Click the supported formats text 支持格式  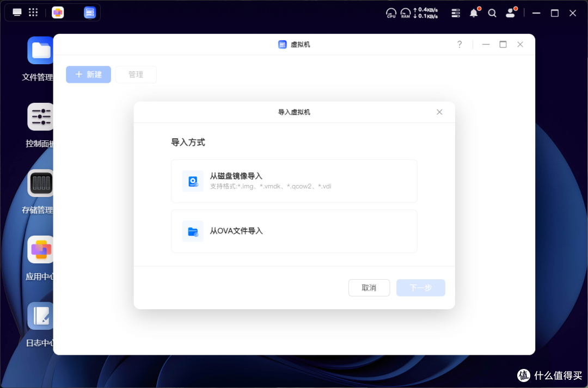(x=271, y=186)
